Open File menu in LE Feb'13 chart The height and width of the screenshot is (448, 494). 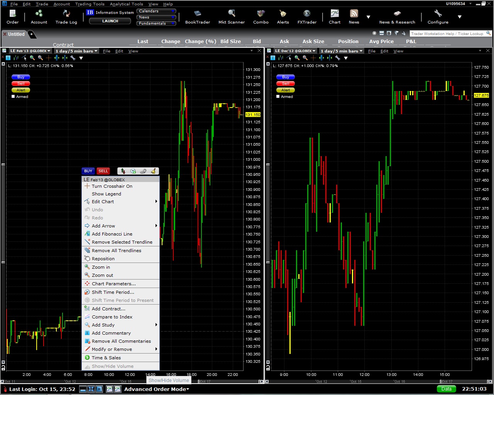[x=107, y=51]
